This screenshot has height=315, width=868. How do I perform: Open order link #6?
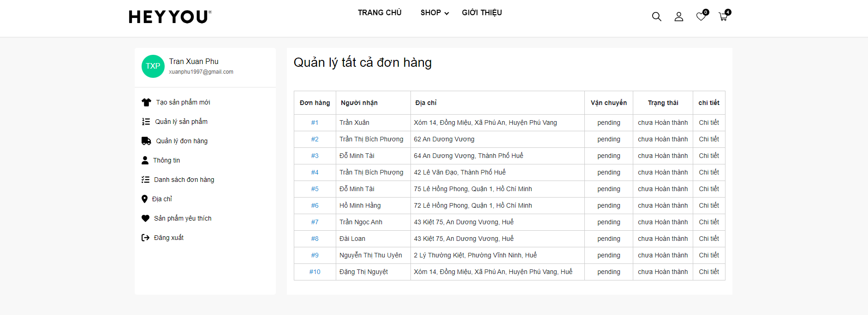[315, 205]
